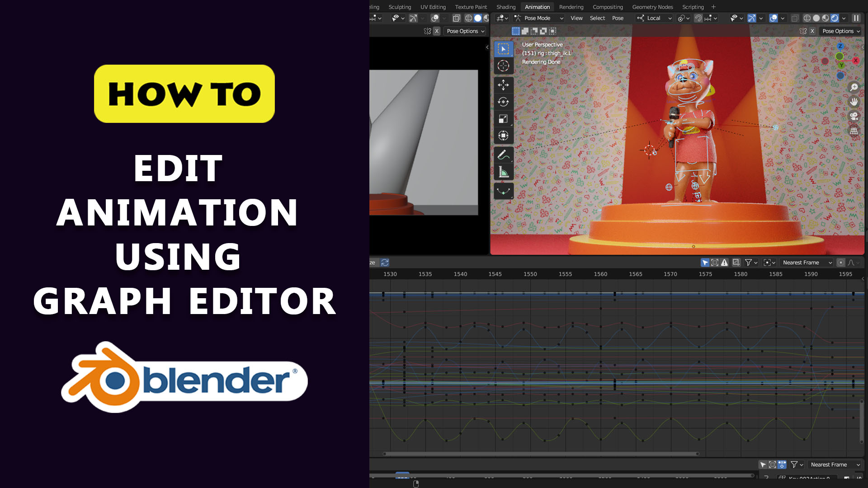Open the Pose menu

618,18
